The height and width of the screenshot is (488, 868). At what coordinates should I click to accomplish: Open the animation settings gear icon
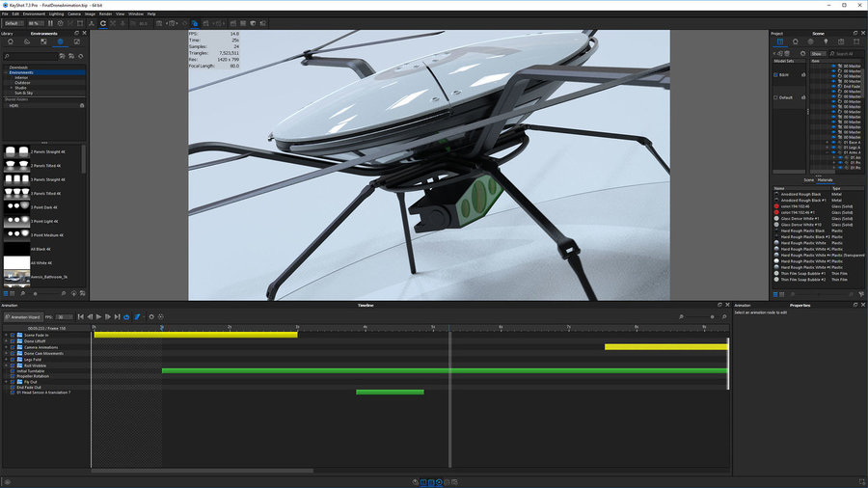[x=150, y=316]
